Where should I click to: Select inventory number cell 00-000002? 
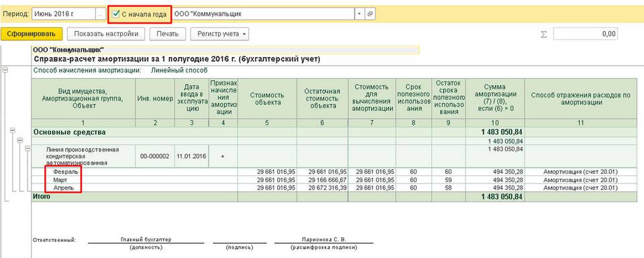click(x=154, y=157)
